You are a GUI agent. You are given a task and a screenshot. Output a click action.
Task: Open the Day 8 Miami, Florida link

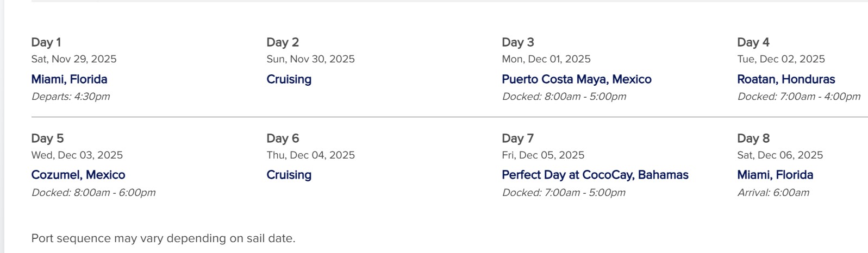[x=775, y=175]
